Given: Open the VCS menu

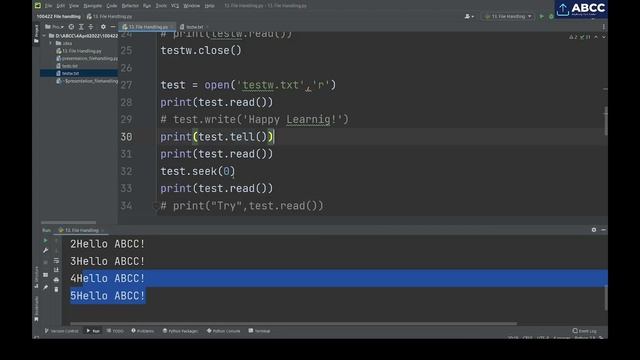Looking at the screenshot, I should [175, 6].
